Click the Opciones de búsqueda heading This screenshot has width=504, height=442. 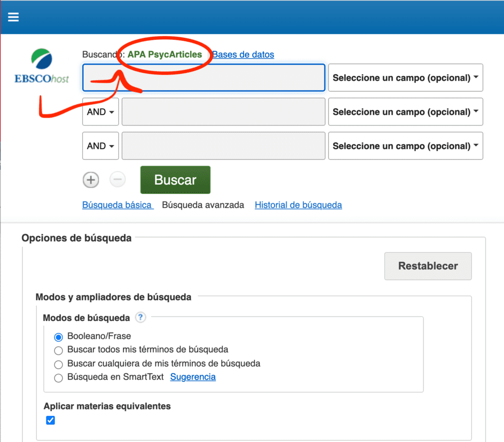[76, 238]
